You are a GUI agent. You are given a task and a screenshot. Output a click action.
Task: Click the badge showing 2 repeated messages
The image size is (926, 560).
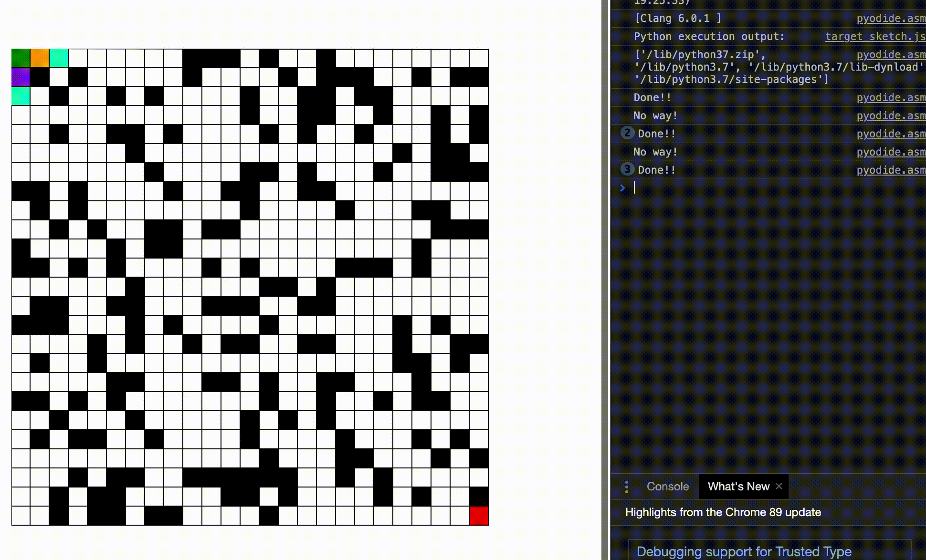[627, 133]
